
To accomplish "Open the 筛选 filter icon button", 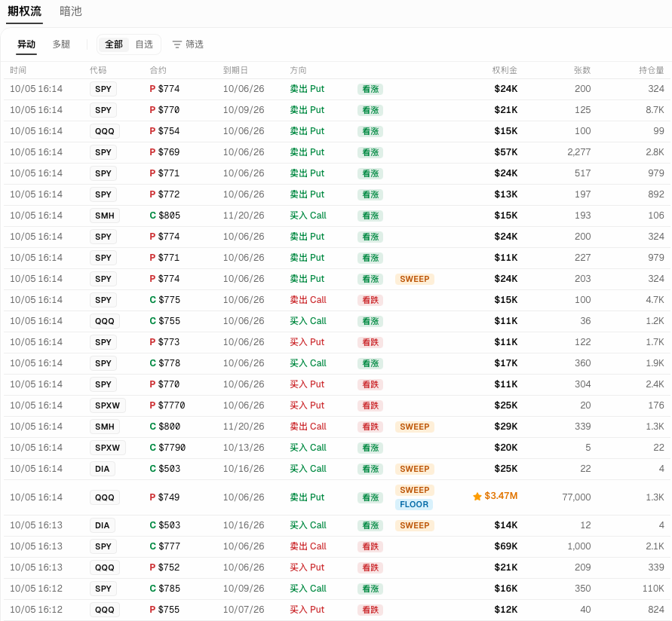I will [x=188, y=44].
